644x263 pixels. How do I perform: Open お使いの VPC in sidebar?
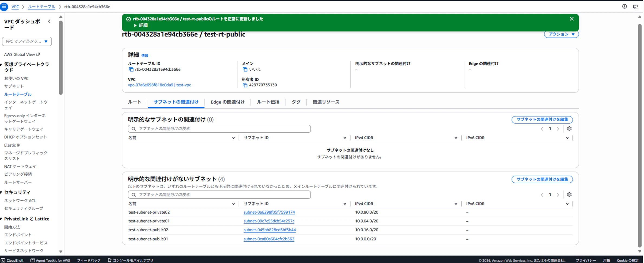coord(16,78)
